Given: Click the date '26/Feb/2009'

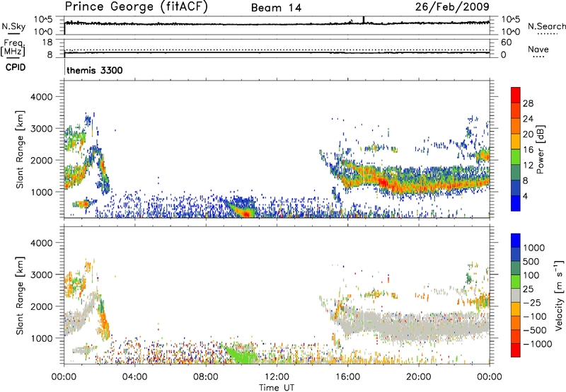Looking at the screenshot, I should pyautogui.click(x=452, y=6).
